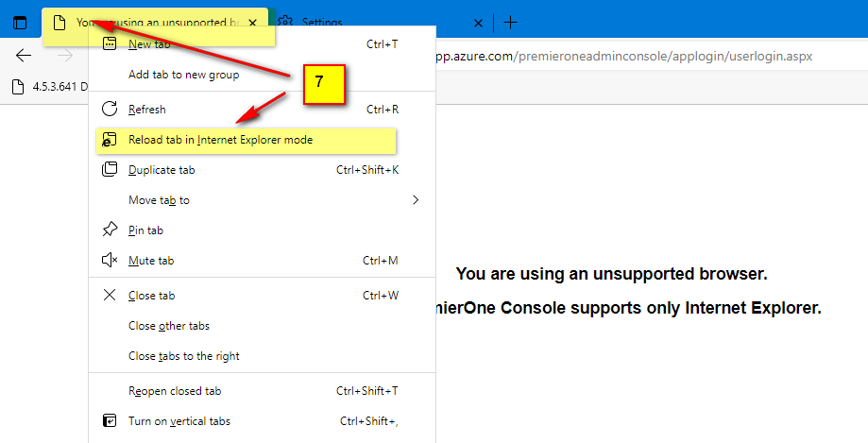The image size is (868, 443).
Task: Expand the Move tab to submenu
Action: (x=263, y=200)
